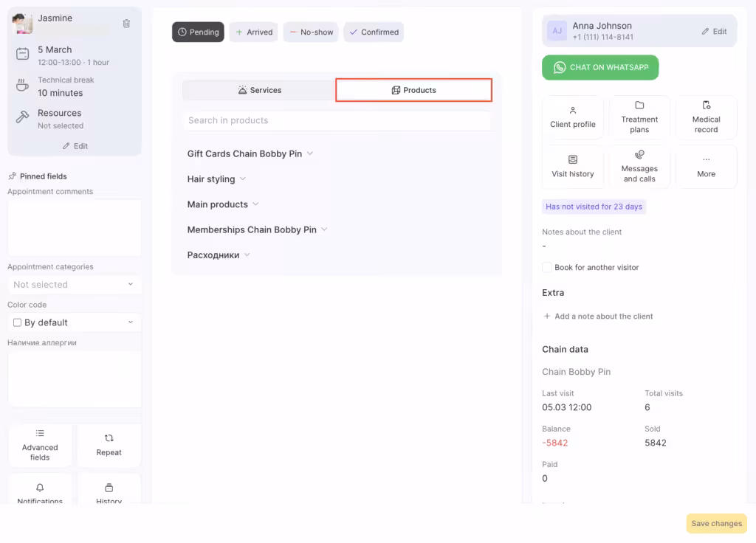756x543 pixels.
Task: Open Visit history tile
Action: [573, 167]
